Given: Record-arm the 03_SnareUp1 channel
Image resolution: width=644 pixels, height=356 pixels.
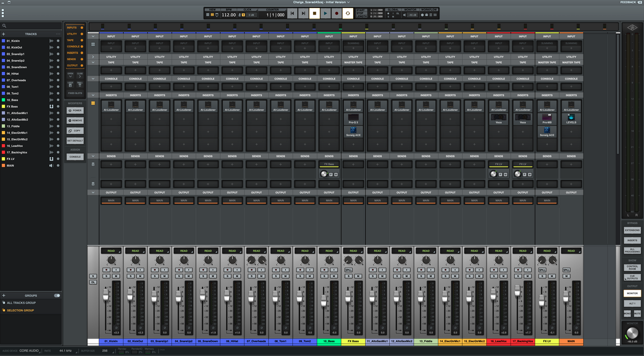Looking at the screenshot, I should point(155,270).
